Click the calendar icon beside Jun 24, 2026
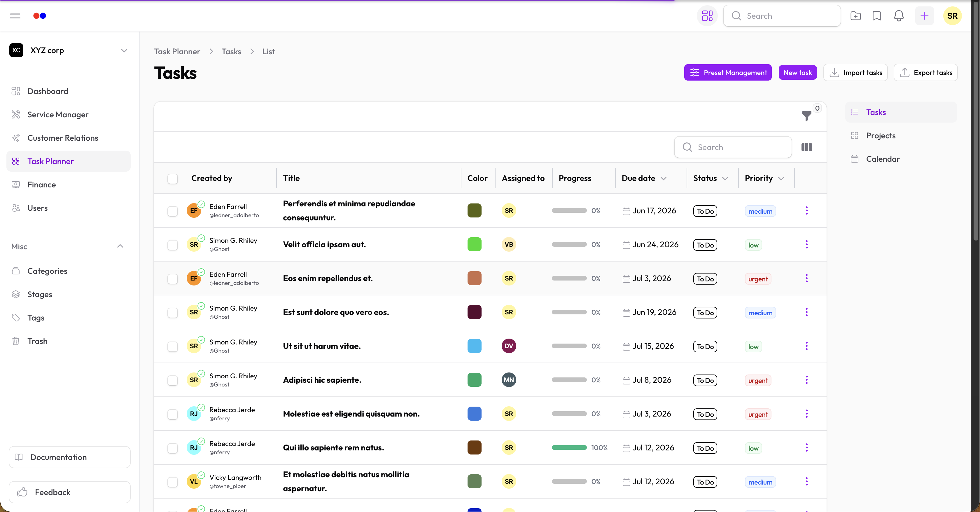The width and height of the screenshot is (980, 512). (626, 245)
